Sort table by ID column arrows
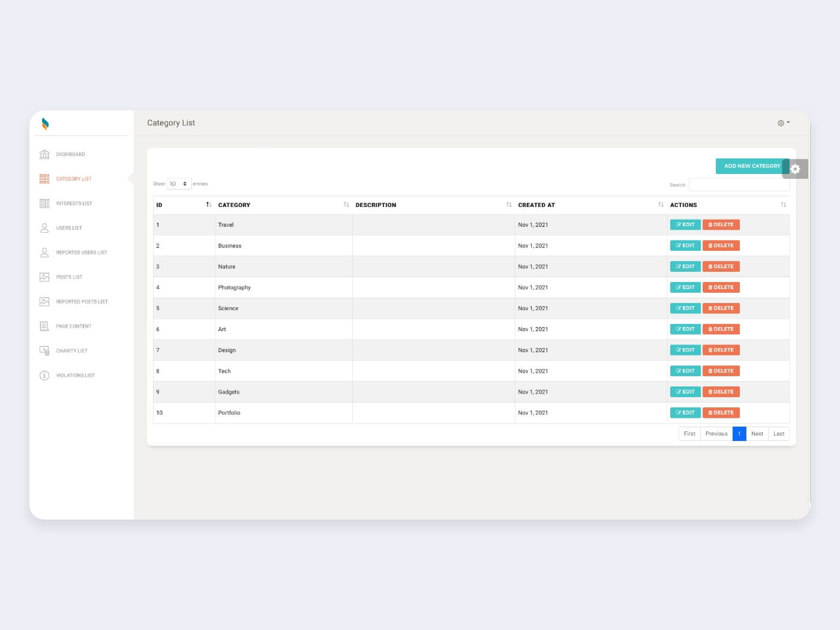 (209, 205)
